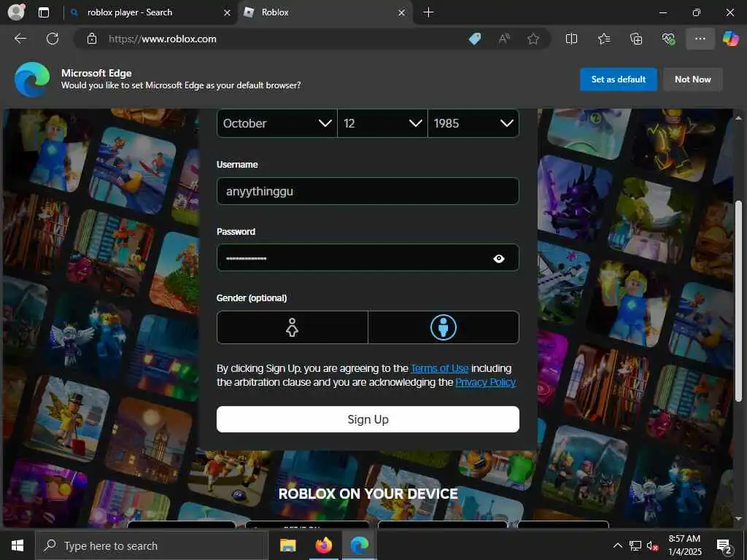Click scrollbar down arrow

click(738, 518)
